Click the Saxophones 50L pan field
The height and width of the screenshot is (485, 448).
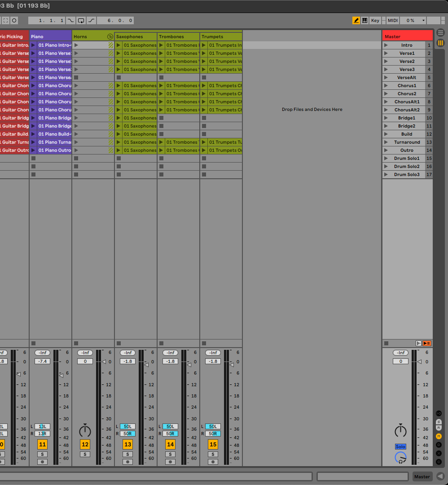127,427
